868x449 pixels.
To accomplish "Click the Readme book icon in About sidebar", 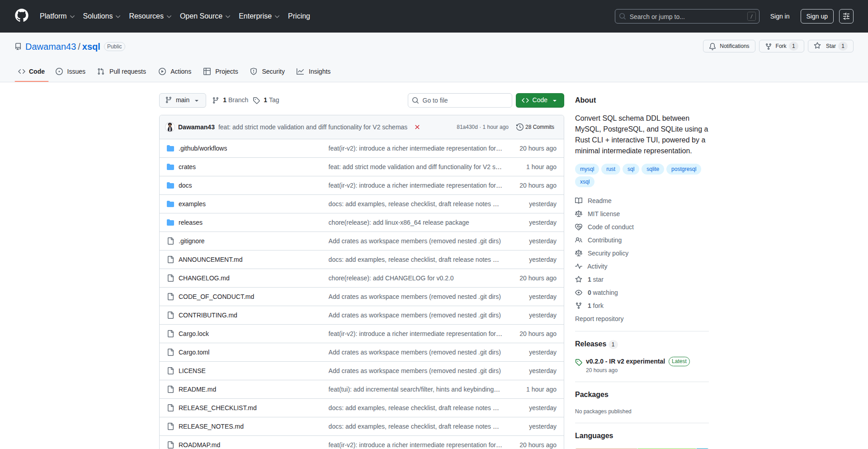I will (x=579, y=201).
